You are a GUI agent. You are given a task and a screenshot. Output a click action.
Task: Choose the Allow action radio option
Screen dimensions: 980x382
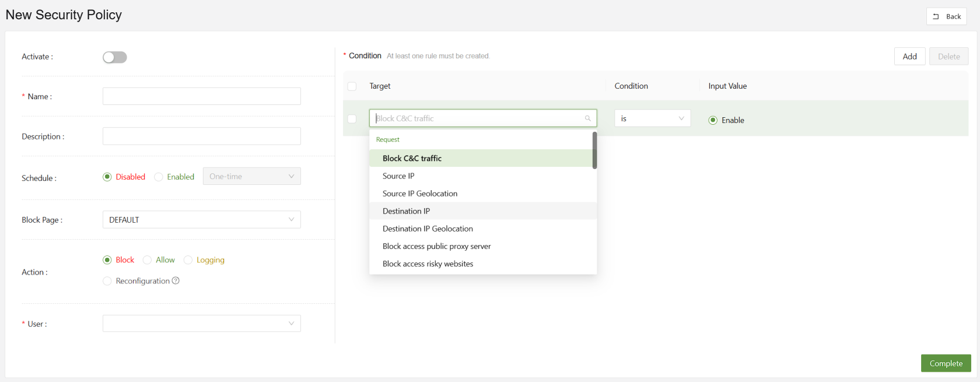148,260
